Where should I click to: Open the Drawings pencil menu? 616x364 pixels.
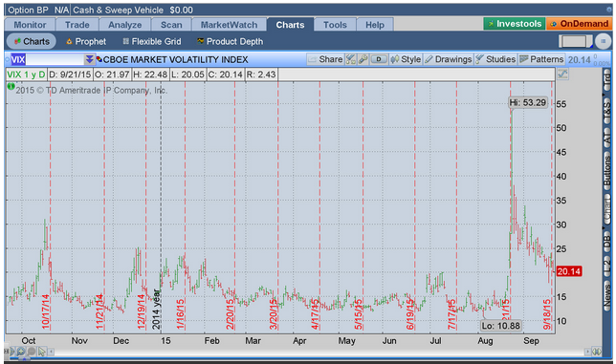[x=449, y=59]
